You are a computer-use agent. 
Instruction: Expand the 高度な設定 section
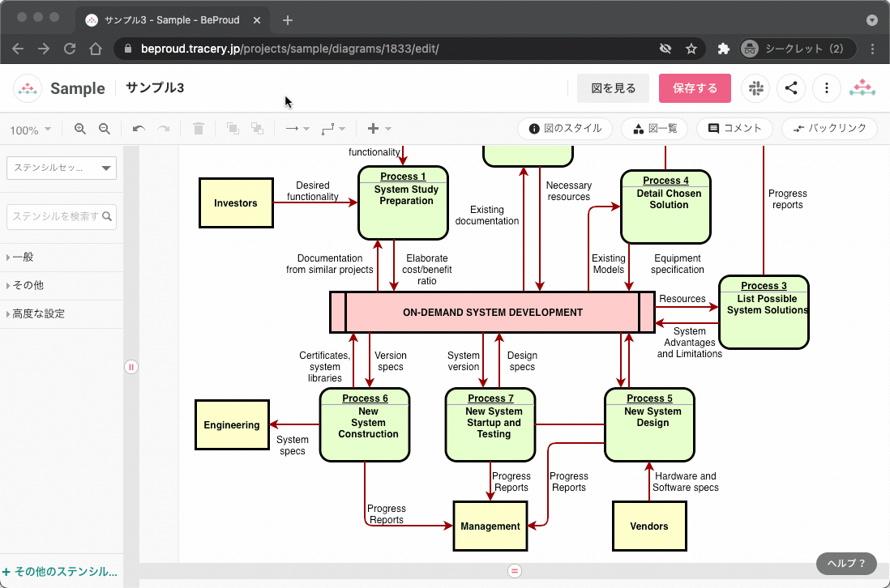click(37, 314)
